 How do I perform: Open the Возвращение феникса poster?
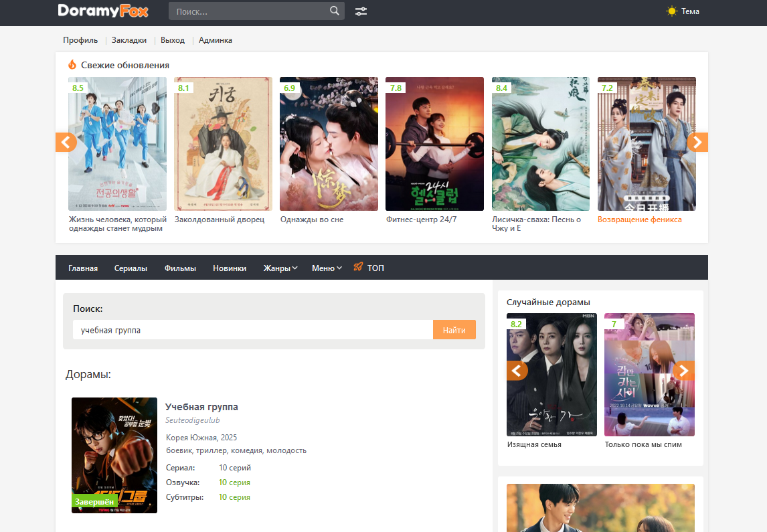point(647,144)
